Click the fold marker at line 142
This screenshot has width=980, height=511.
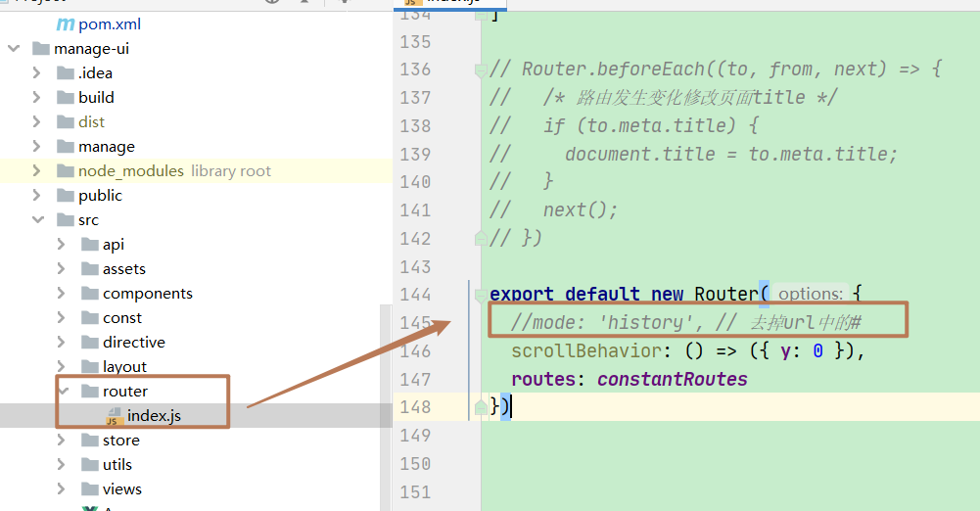481,238
